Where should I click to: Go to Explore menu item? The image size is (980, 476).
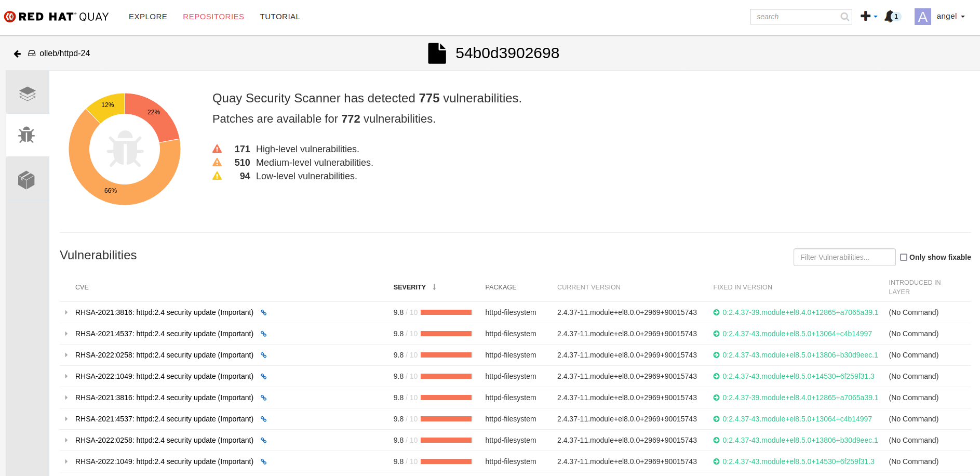coord(148,17)
